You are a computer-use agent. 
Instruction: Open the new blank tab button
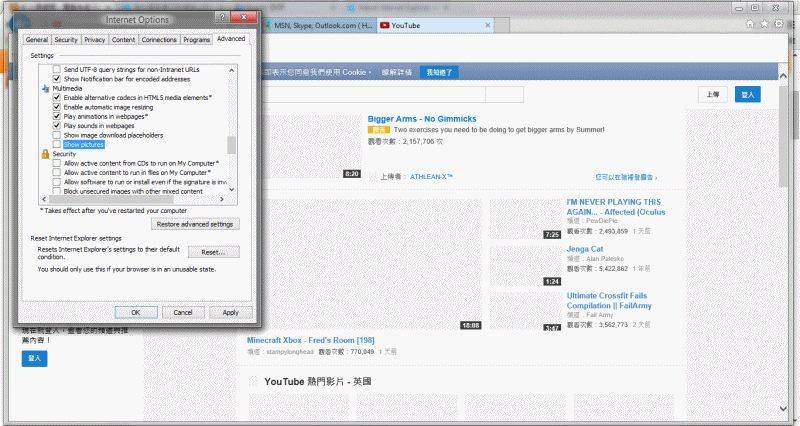coord(502,26)
